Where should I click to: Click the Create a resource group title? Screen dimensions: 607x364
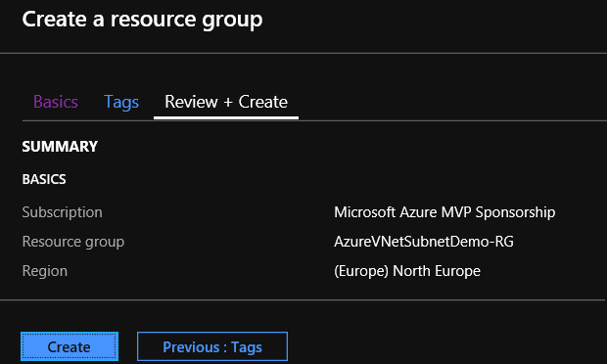pos(142,20)
